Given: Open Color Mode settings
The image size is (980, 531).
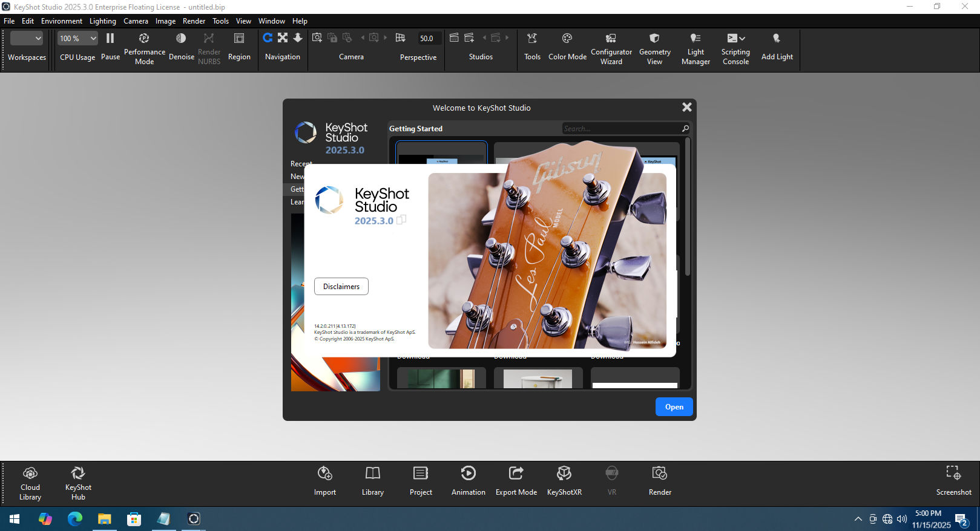Looking at the screenshot, I should (x=567, y=47).
